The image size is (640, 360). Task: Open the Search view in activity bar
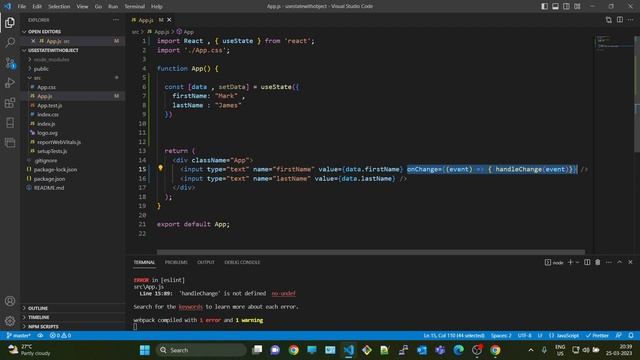pyautogui.click(x=10, y=42)
